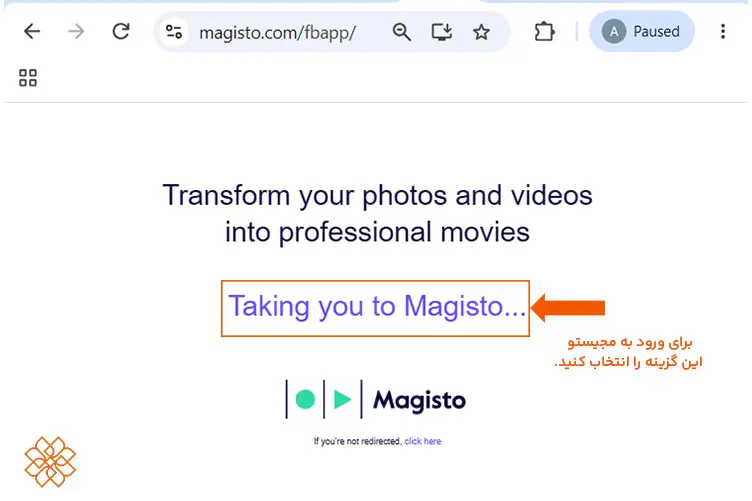Open the Chrome three-dot menu
The height and width of the screenshot is (501, 752).
[x=723, y=32]
